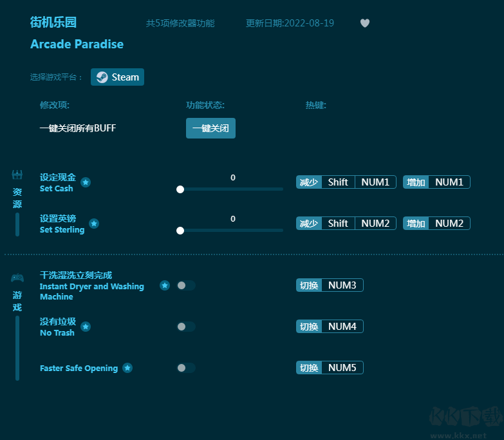
Task: Click the NUM5 hotkey box
Action: point(342,368)
